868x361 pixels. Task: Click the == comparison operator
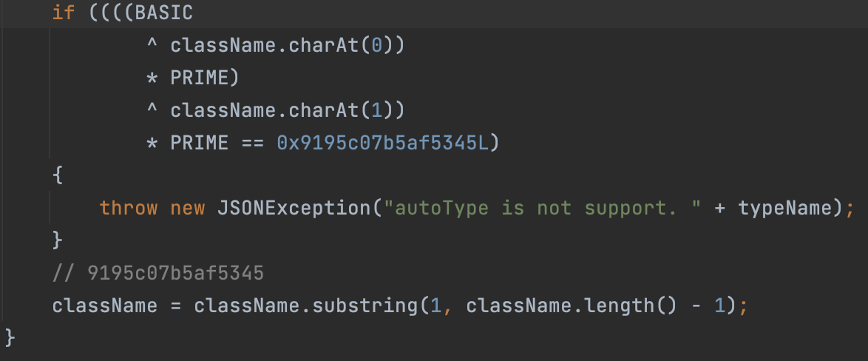point(252,144)
